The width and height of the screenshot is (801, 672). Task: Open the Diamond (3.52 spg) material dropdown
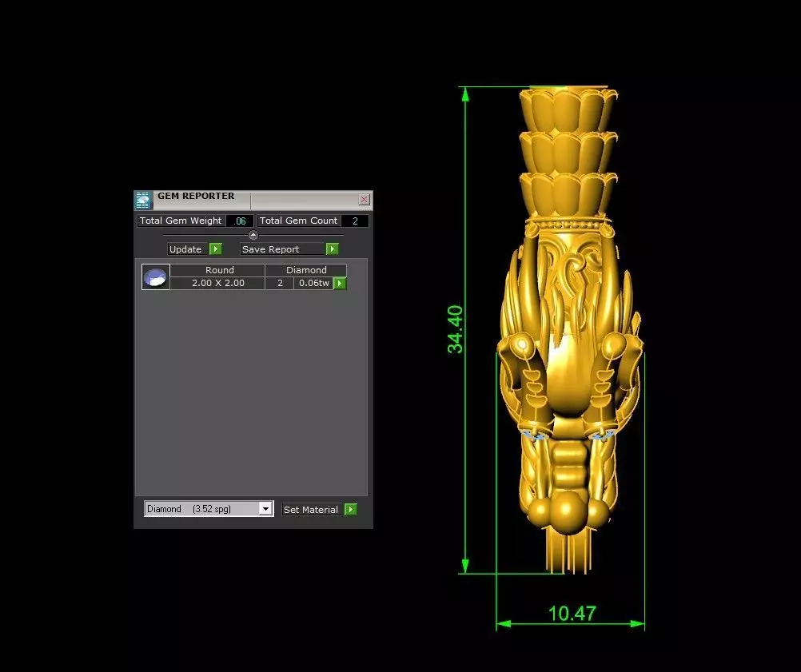tap(209, 509)
